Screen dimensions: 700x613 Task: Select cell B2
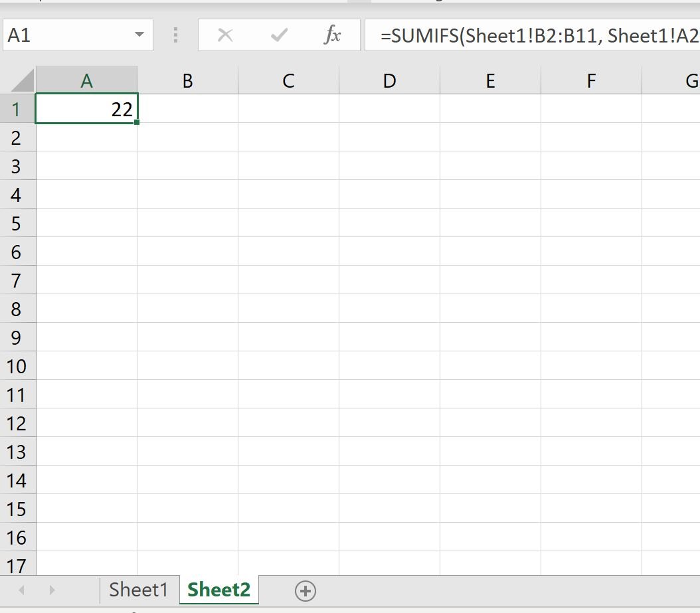pyautogui.click(x=187, y=137)
